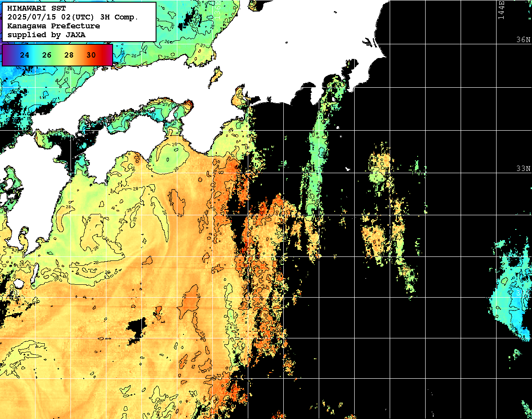Image resolution: width=532 pixels, height=419 pixels.
Task: Click the 144E longitude label
Action: coord(501,10)
